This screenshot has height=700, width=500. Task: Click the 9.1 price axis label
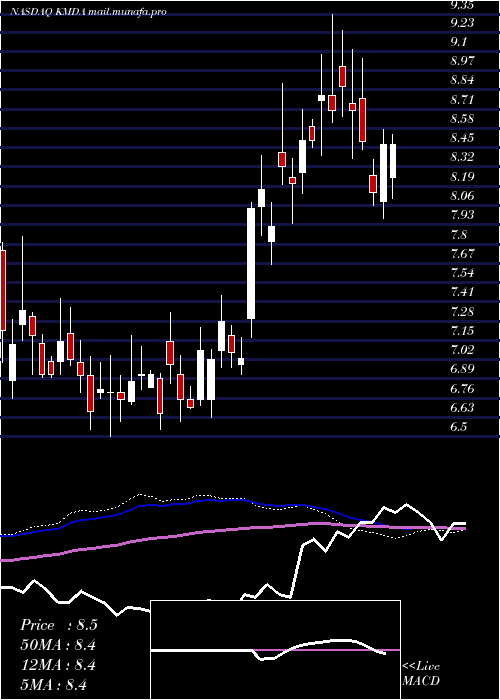point(459,42)
